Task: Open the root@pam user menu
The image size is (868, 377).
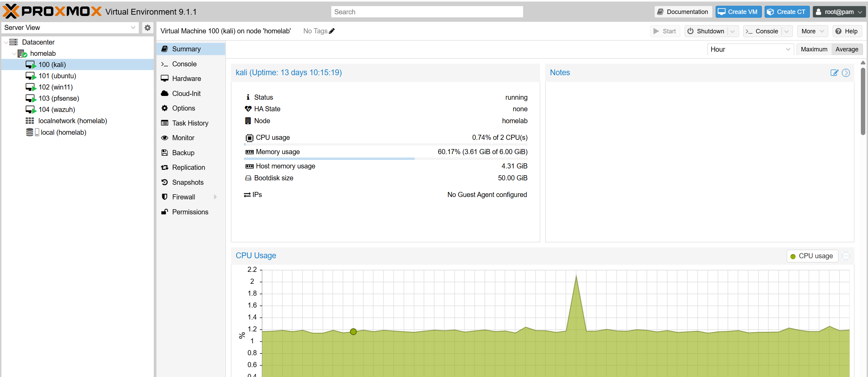Action: point(839,12)
